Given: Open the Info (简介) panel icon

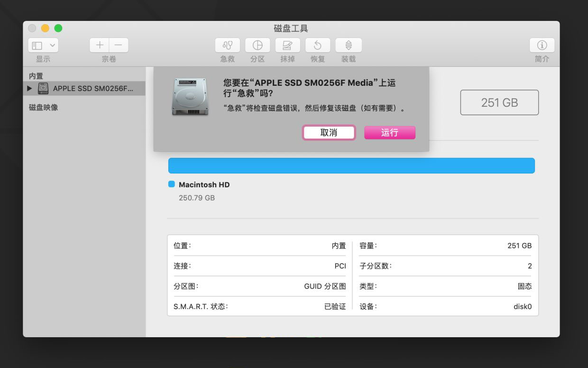Looking at the screenshot, I should click(542, 45).
